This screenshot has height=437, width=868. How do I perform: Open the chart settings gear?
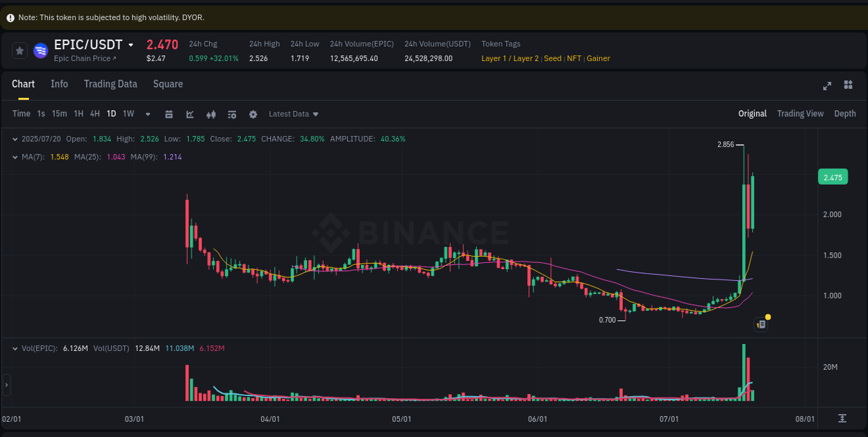[253, 114]
